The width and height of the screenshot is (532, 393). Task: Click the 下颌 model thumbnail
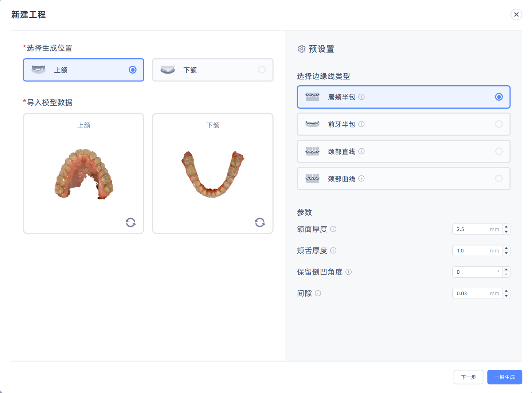213,174
